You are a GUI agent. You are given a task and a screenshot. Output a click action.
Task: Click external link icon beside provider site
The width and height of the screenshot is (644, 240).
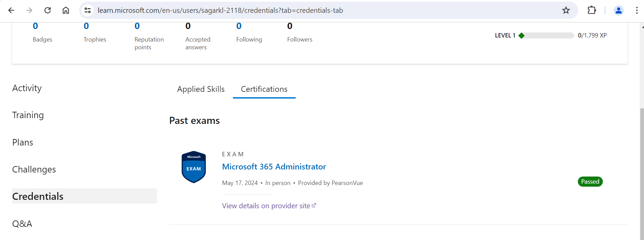314,205
